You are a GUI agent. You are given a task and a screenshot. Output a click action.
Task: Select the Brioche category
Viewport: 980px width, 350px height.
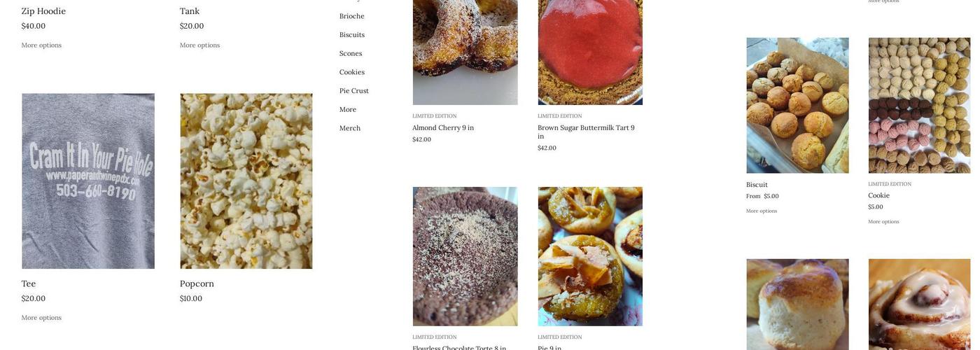[352, 16]
